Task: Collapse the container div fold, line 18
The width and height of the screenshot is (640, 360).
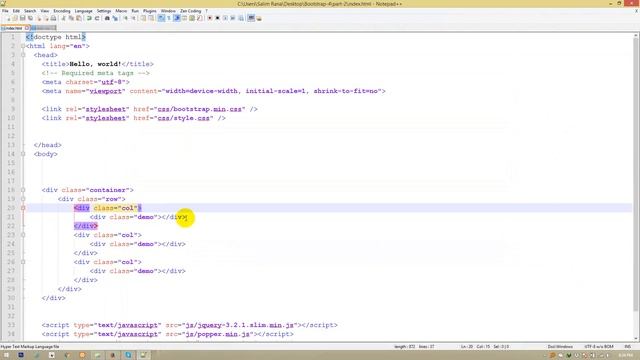Action: coord(23,190)
